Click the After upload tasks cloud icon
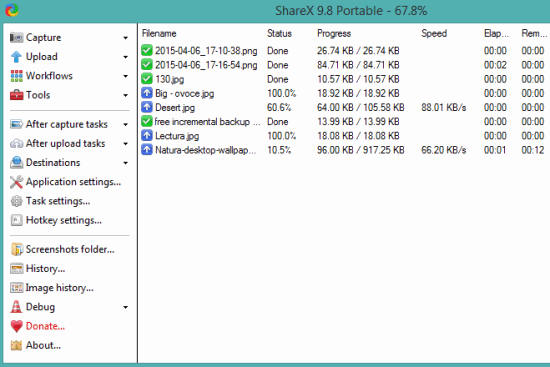The image size is (550, 367). point(16,144)
